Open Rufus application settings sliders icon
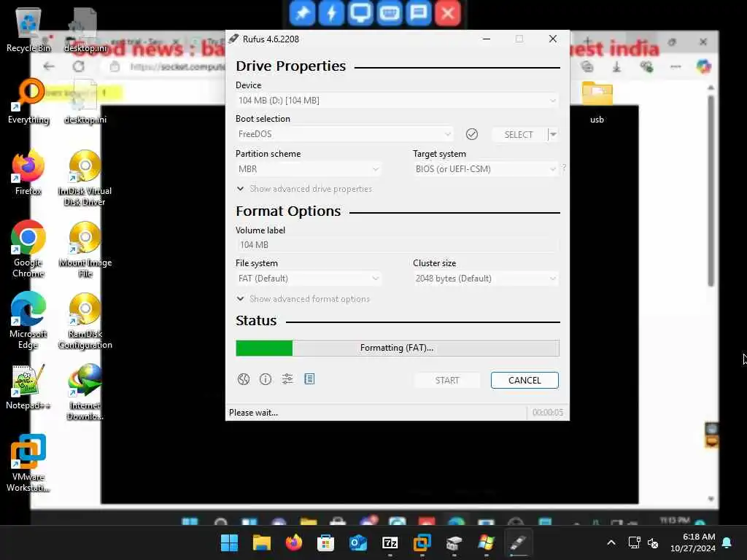Image resolution: width=747 pixels, height=560 pixels. 287,379
